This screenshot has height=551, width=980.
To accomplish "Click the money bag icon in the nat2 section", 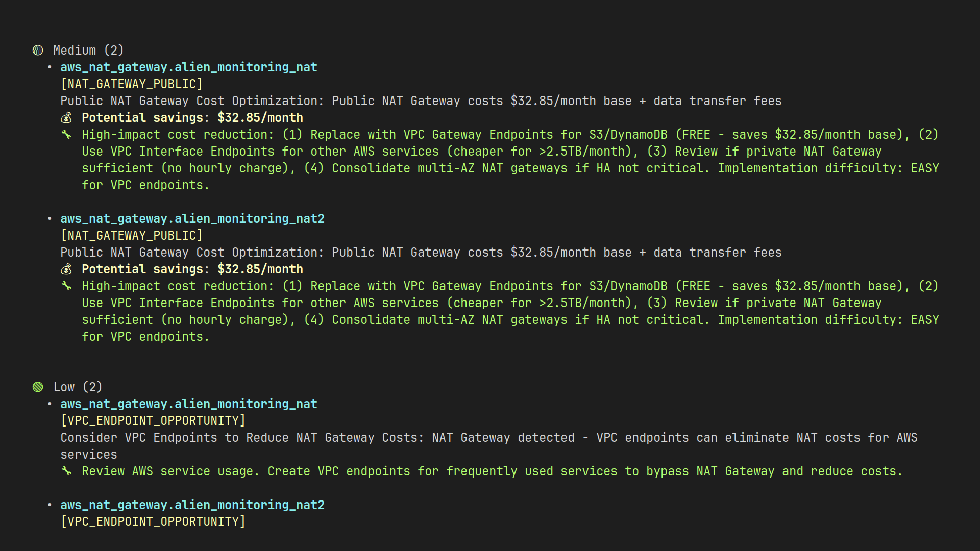I will [x=67, y=269].
